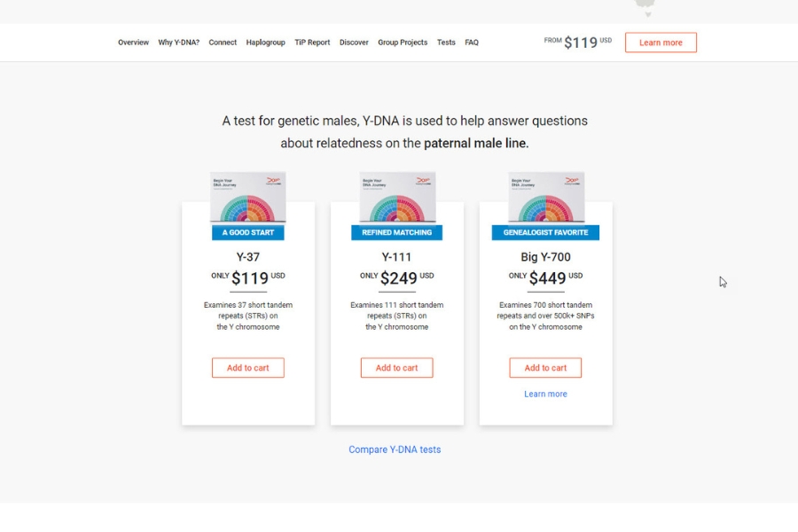
Task: Navigate to the Discover section
Action: pos(354,43)
